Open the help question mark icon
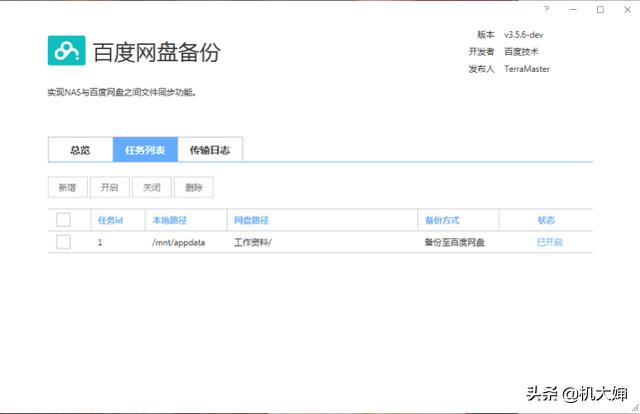640x414 pixels. 547,9
